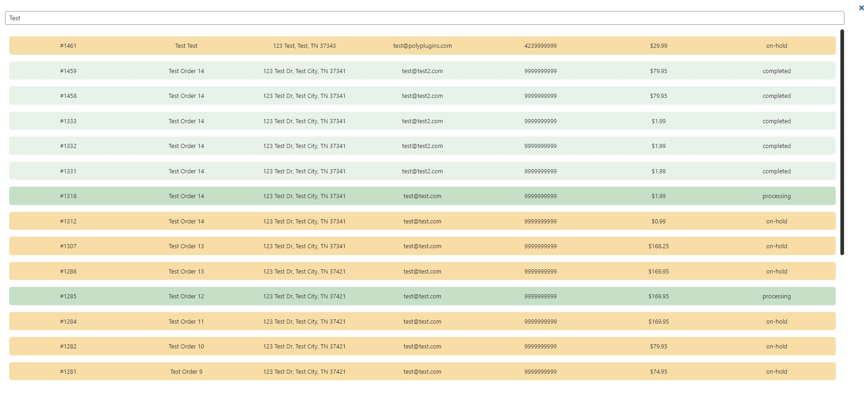Screen dimensions: 868x399
Task: Click test@test2.com email in row #1333
Action: pos(422,121)
